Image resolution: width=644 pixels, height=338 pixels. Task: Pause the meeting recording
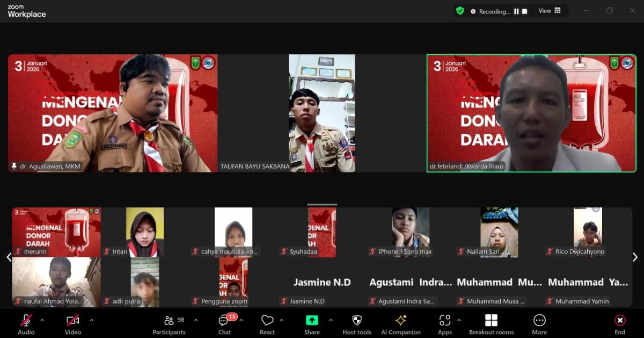click(x=516, y=11)
